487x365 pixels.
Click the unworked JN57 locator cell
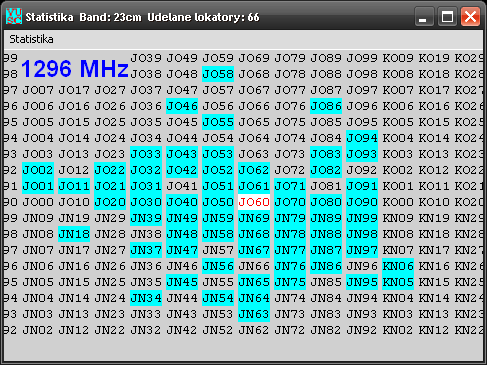(218, 250)
